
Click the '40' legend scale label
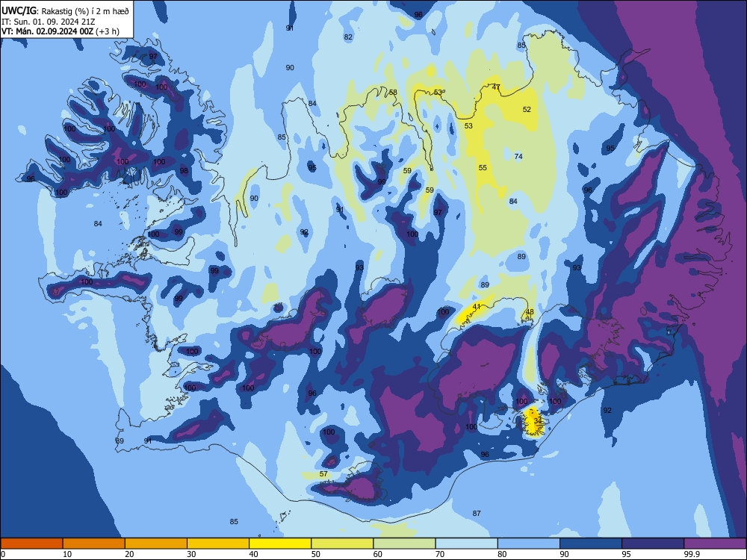click(x=253, y=554)
